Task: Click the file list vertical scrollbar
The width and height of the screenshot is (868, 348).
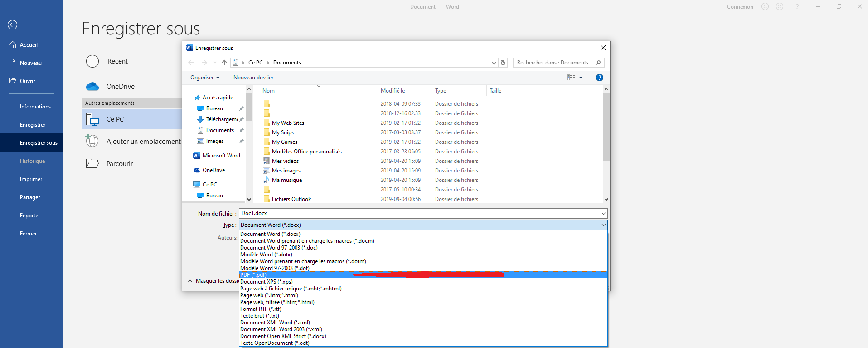Action: coord(606,127)
